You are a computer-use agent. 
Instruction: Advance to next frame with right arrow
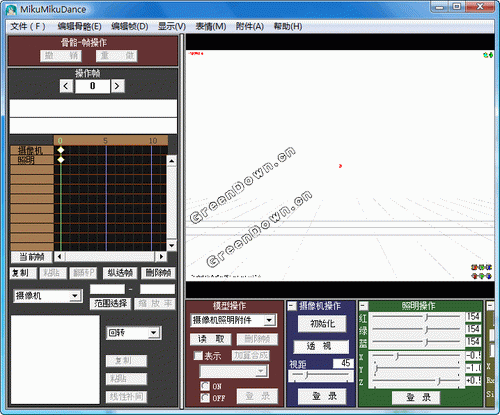pos(117,86)
